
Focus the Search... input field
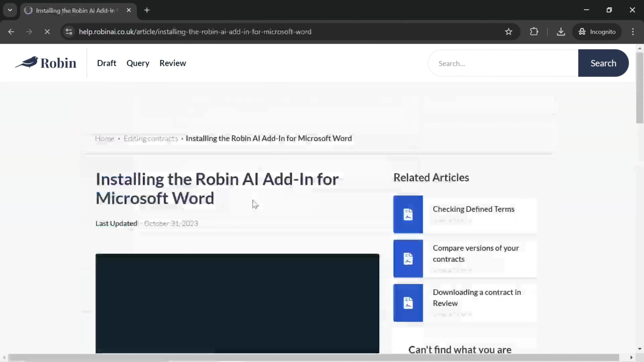coord(503,63)
